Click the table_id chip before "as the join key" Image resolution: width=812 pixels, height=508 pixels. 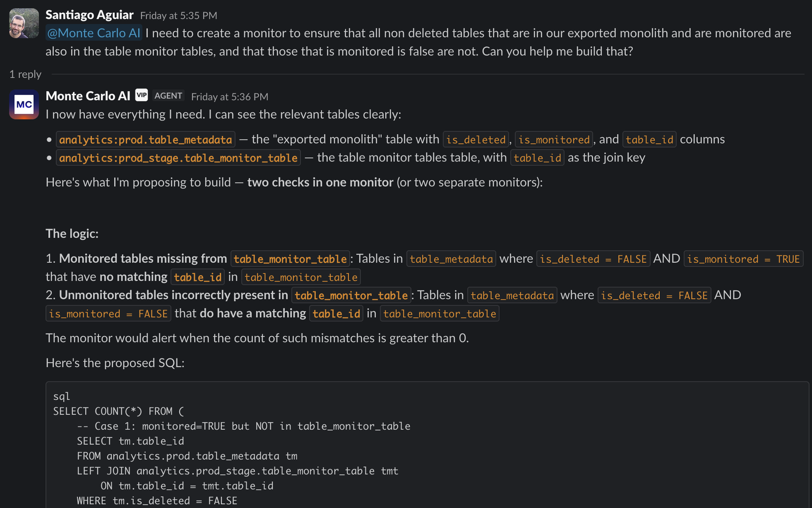point(537,158)
